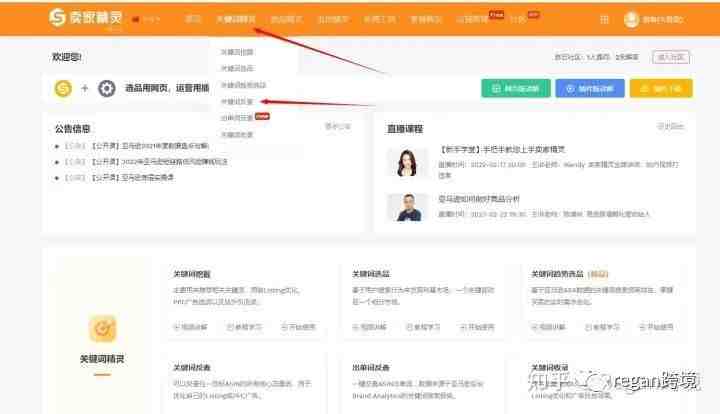Open more link in 直播课程 header
720x414 pixels.
coord(670,126)
